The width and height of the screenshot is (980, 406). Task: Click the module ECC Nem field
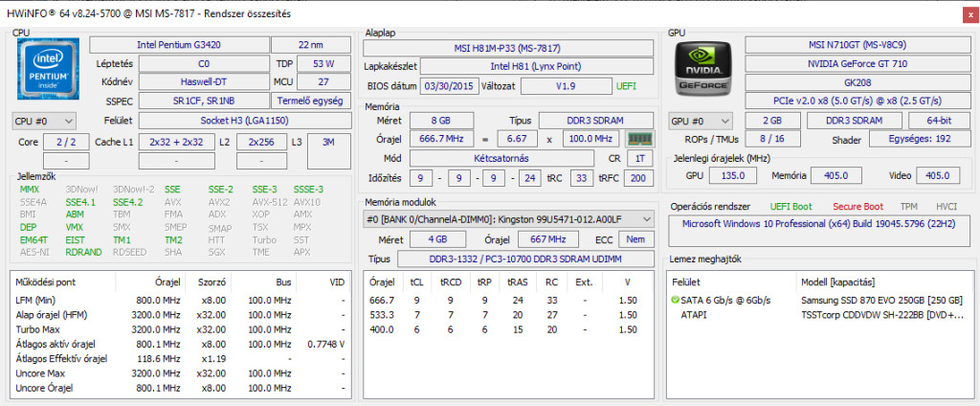(x=636, y=239)
